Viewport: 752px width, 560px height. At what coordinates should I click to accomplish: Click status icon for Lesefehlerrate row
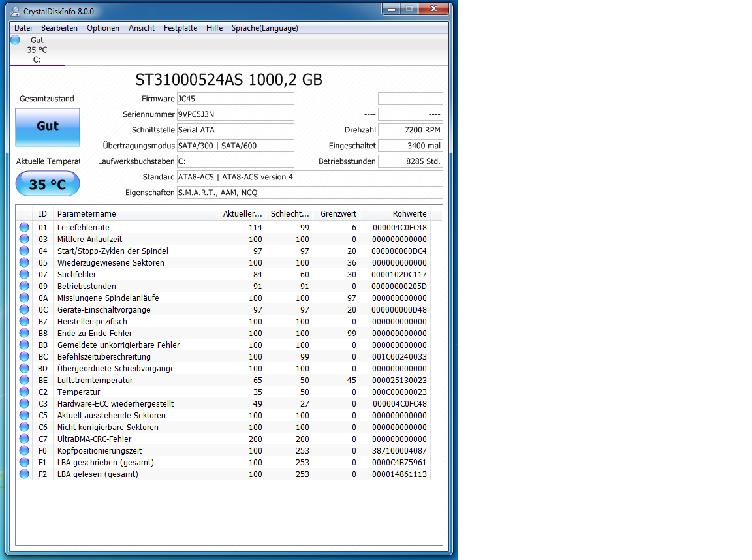(24, 227)
